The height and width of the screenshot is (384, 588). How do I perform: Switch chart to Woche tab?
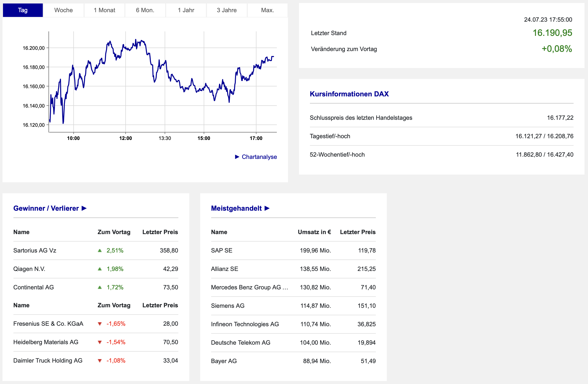[63, 10]
